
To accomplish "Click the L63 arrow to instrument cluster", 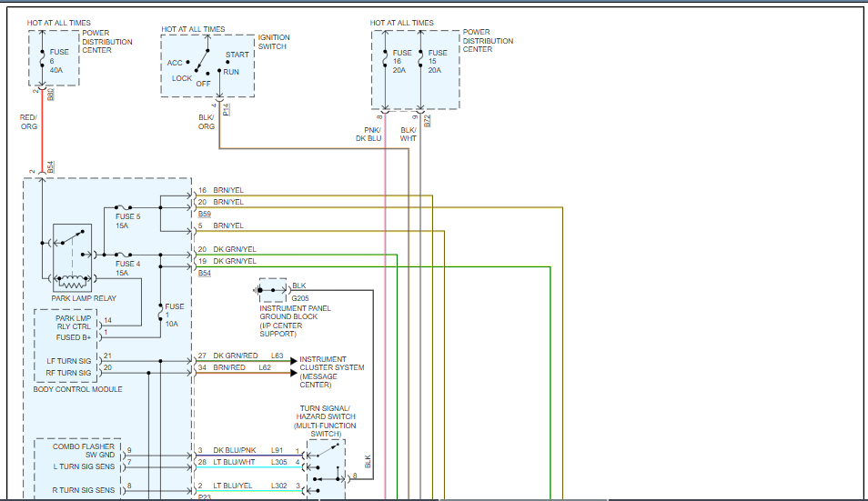I will pyautogui.click(x=293, y=361).
